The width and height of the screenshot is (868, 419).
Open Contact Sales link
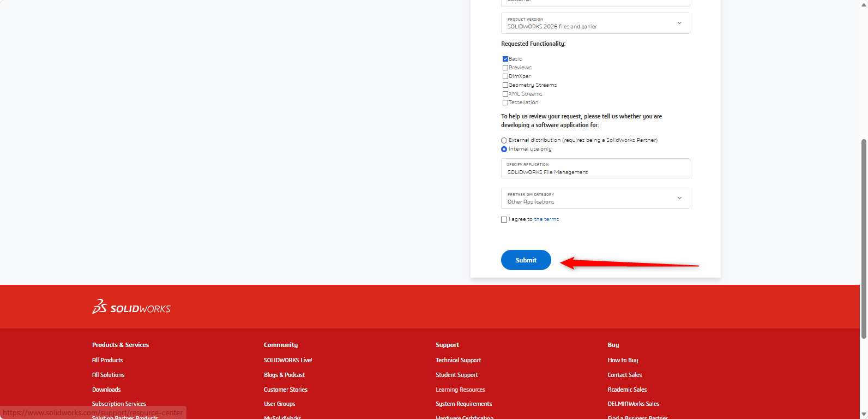click(x=625, y=375)
